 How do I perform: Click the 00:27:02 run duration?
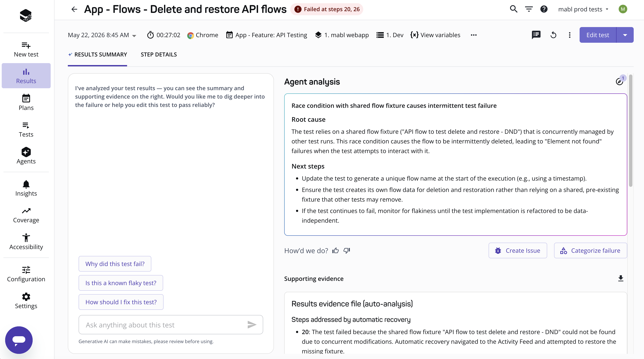coord(164,35)
